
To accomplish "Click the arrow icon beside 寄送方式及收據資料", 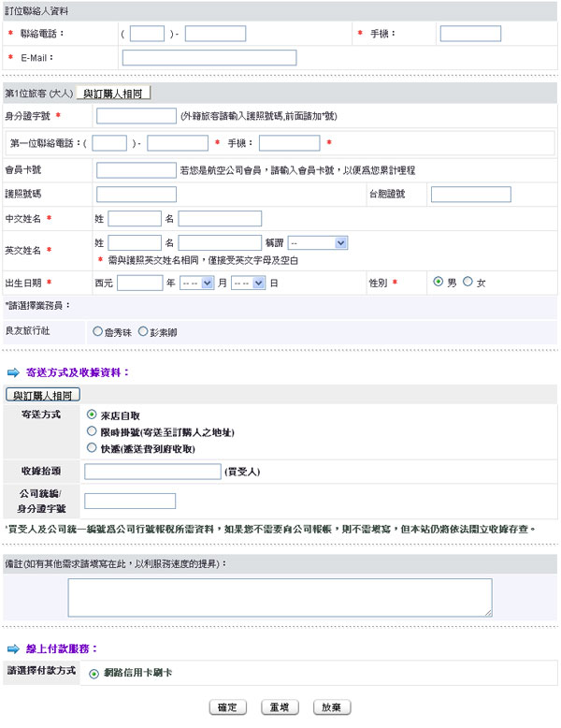I will pos(13,372).
